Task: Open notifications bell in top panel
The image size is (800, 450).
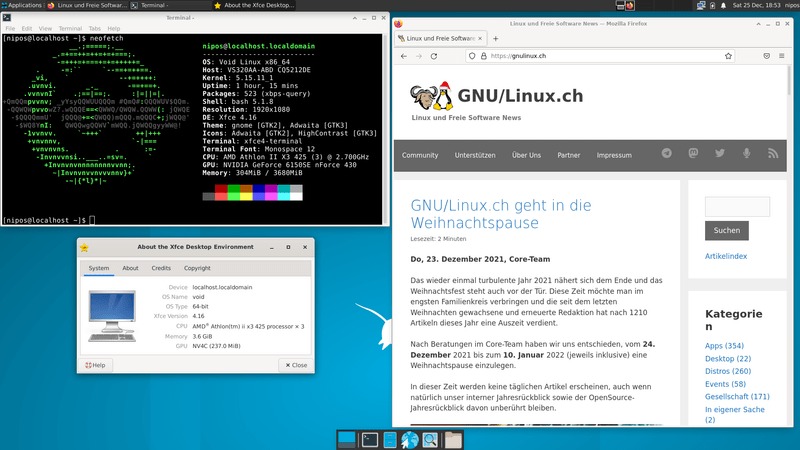Action: click(723, 6)
